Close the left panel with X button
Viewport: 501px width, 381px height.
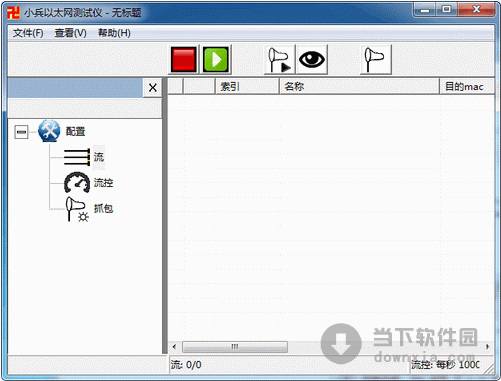(x=153, y=88)
